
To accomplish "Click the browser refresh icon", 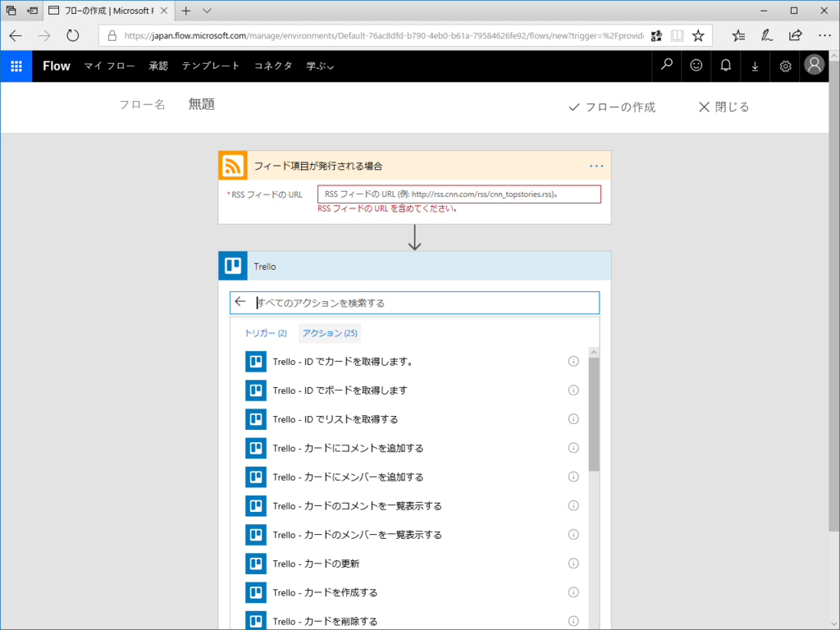I will (x=72, y=36).
